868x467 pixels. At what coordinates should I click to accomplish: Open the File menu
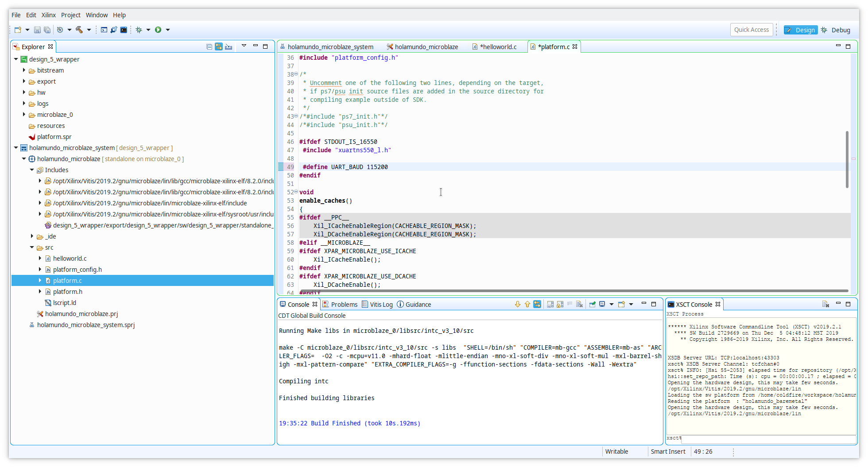pos(16,15)
